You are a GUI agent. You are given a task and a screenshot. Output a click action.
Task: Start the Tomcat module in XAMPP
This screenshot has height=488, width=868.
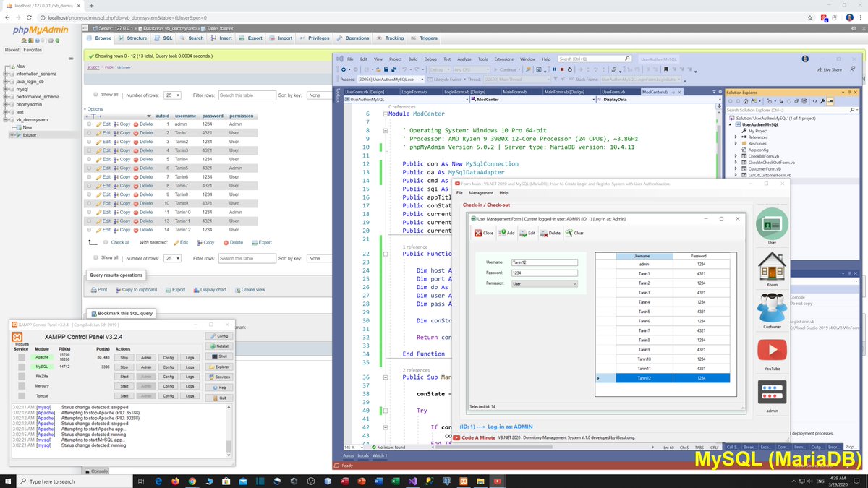(124, 396)
